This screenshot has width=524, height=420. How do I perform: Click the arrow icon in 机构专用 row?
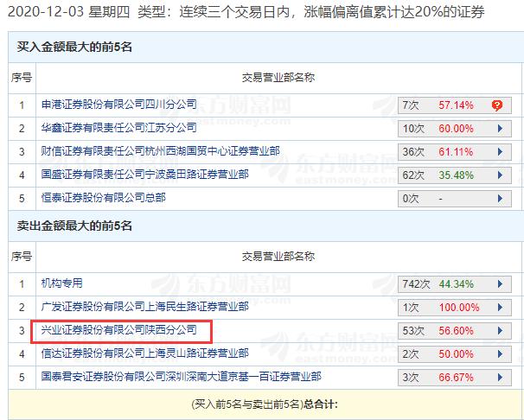(x=498, y=283)
